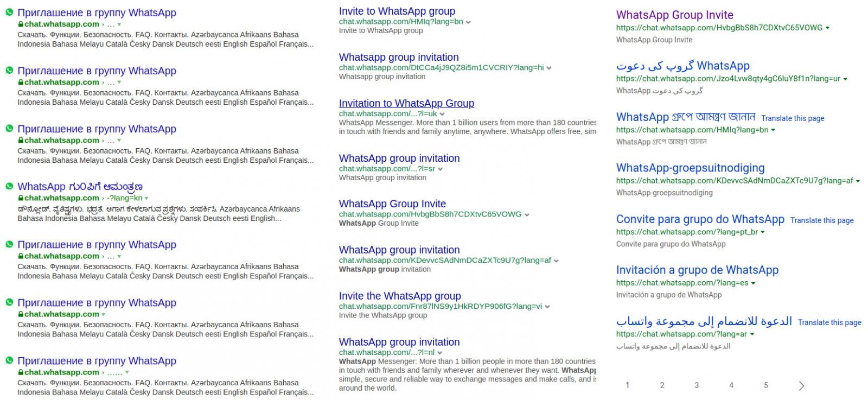Image resolution: width=868 pixels, height=400 pixels.
Task: Click snippet 'Invitación a grupo de WhatsApp'
Action: (x=669, y=295)
